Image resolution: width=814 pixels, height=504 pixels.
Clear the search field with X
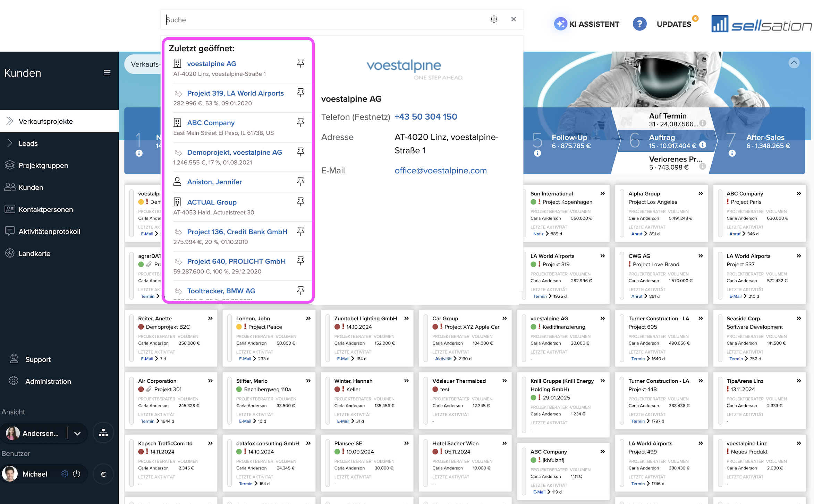(x=514, y=19)
